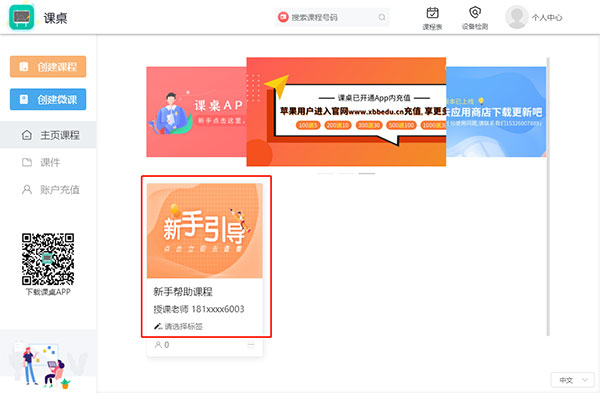This screenshot has height=393, width=600.
Task: Click the pencil icon for 请选择标签
Action: coord(158,326)
